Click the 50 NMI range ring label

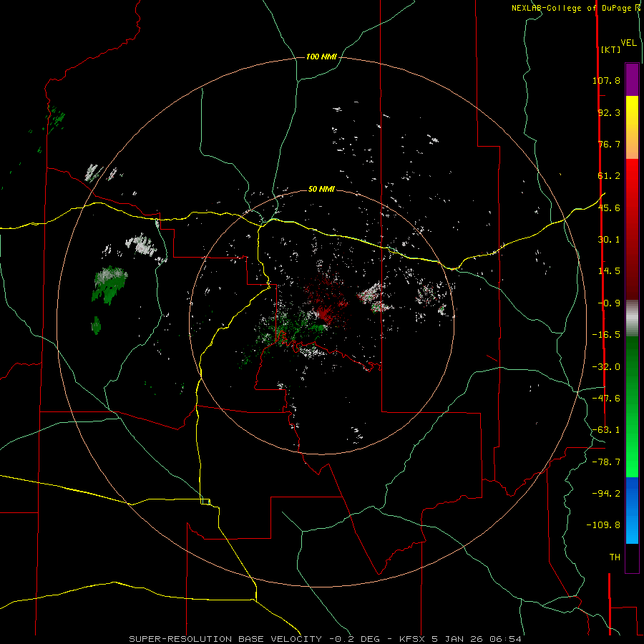pos(321,189)
